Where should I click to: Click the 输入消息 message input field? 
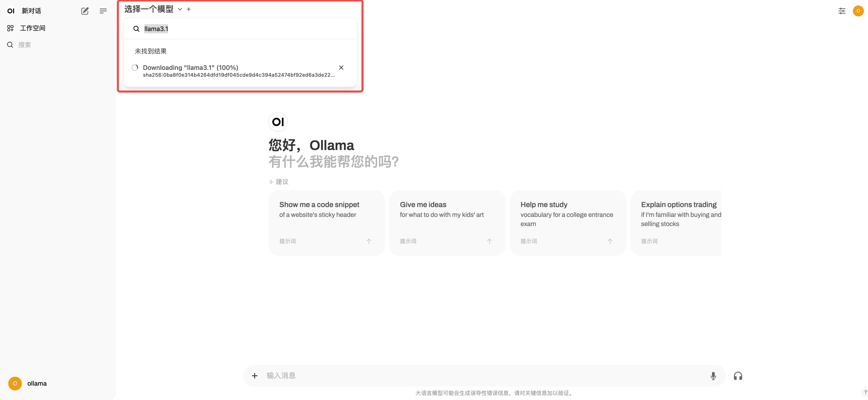pos(404,375)
